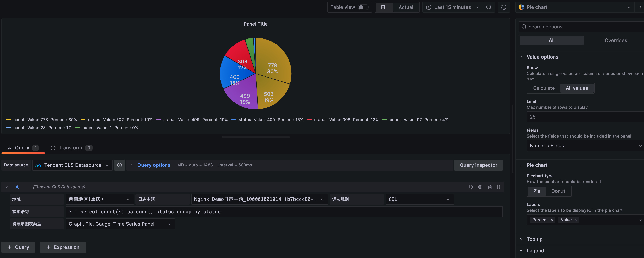
Task: Click the drag handle icon on query A
Action: [x=498, y=187]
